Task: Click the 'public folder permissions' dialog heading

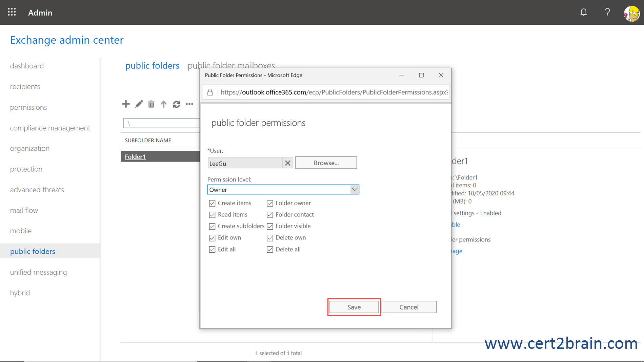Action: pos(258,123)
